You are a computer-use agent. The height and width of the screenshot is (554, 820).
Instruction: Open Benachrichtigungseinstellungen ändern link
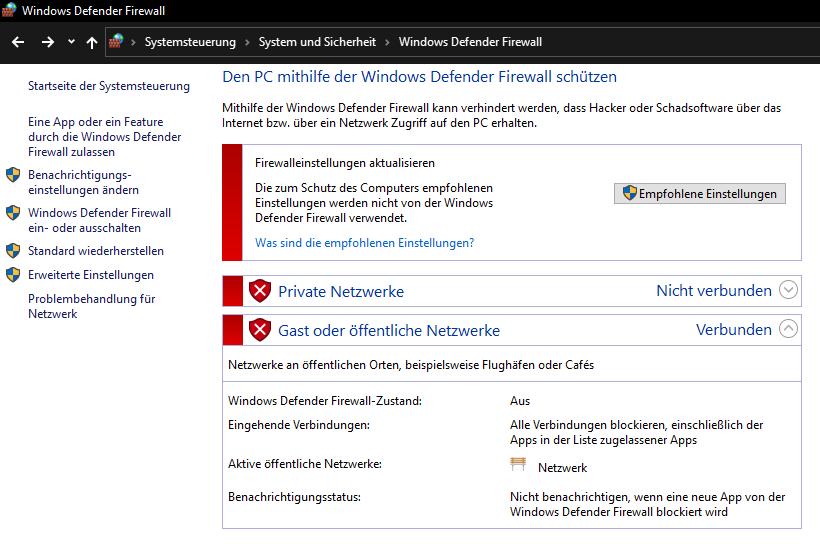(x=83, y=182)
